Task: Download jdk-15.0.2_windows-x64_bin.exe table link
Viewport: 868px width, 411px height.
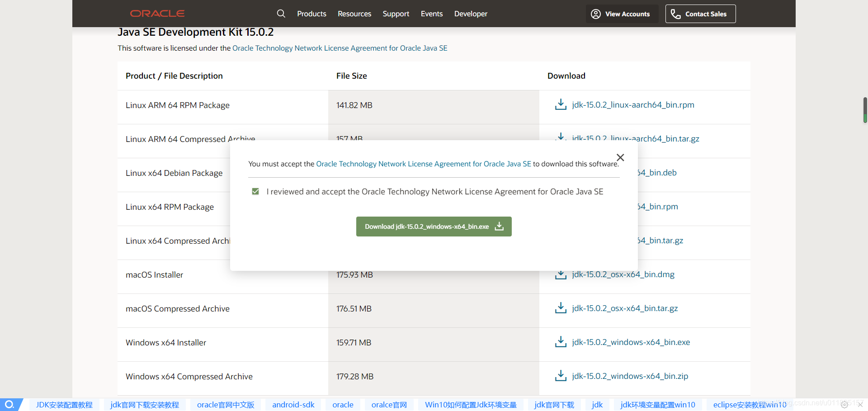Action: tap(631, 342)
